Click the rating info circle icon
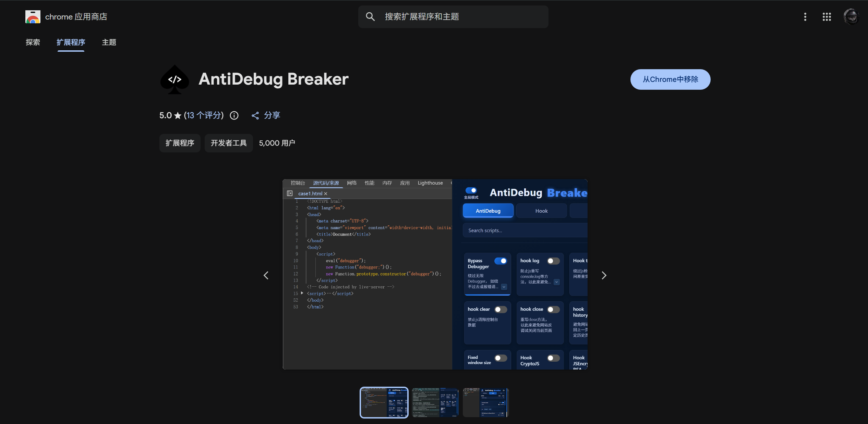Screen dimensions: 868x424 (234, 115)
